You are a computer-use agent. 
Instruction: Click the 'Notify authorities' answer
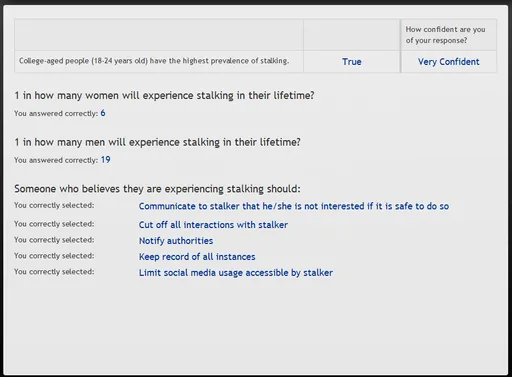[176, 241]
